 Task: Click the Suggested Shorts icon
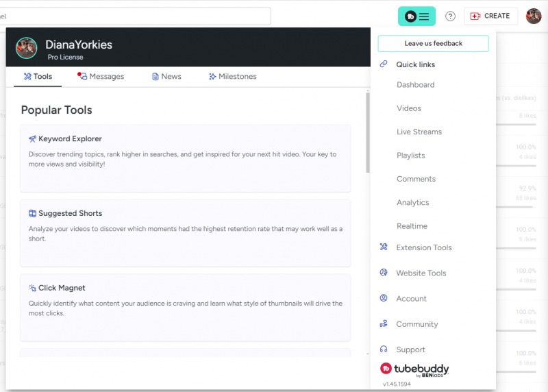[32, 213]
